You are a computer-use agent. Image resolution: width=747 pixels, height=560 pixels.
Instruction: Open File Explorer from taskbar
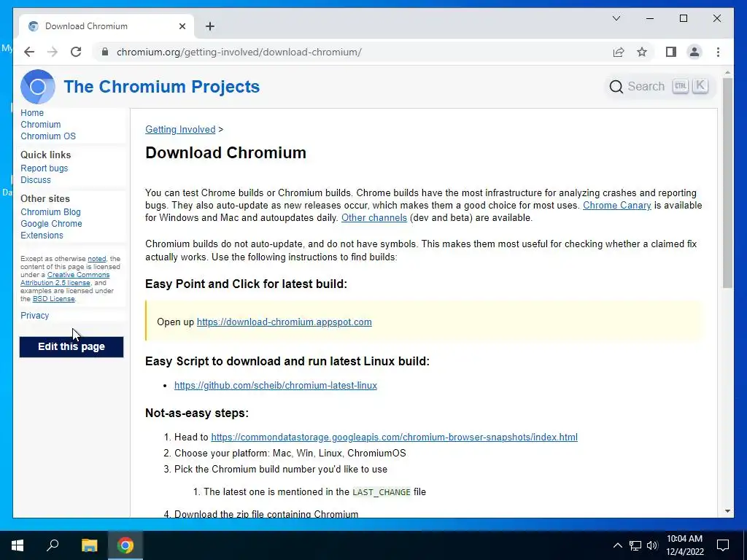pyautogui.click(x=89, y=545)
